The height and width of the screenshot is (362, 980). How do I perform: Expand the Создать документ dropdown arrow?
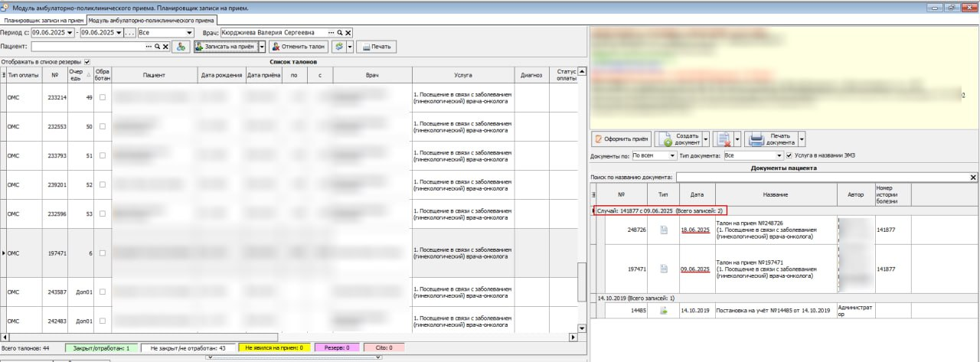[x=706, y=139]
